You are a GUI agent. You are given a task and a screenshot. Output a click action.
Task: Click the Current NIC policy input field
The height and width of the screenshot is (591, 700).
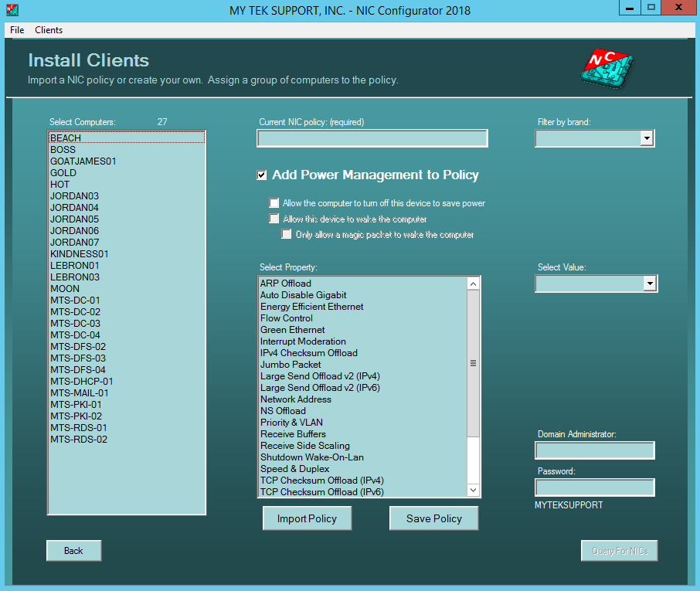point(372,138)
